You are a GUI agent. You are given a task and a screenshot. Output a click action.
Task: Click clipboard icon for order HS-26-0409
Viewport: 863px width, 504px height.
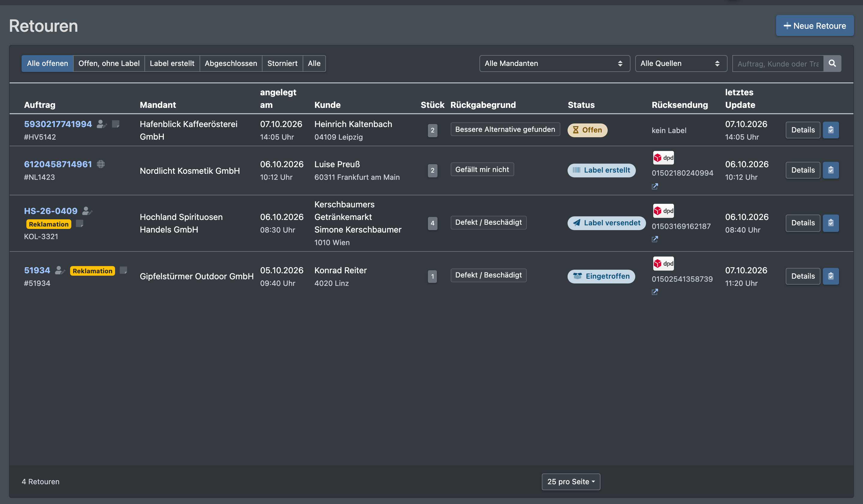click(x=831, y=223)
